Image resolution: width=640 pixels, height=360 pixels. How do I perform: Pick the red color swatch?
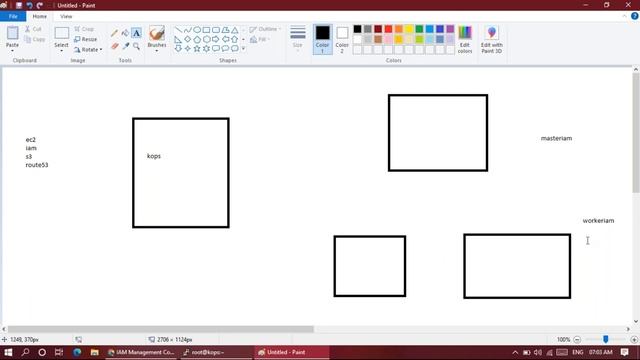click(x=388, y=29)
